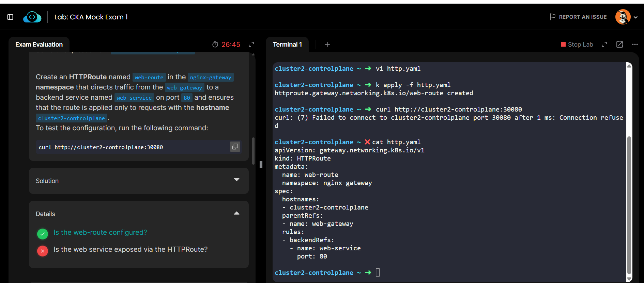Expand the Exam Evaluation panel fullscreen
Screen dimensions: 644x283
(251, 45)
